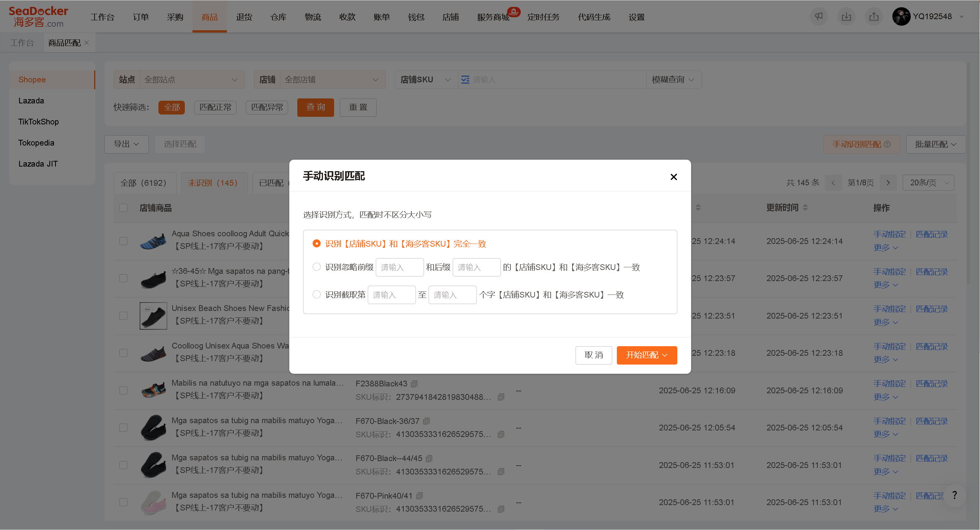Image resolution: width=980 pixels, height=530 pixels.
Task: Click the help question mark bubble
Action: pyautogui.click(x=954, y=495)
